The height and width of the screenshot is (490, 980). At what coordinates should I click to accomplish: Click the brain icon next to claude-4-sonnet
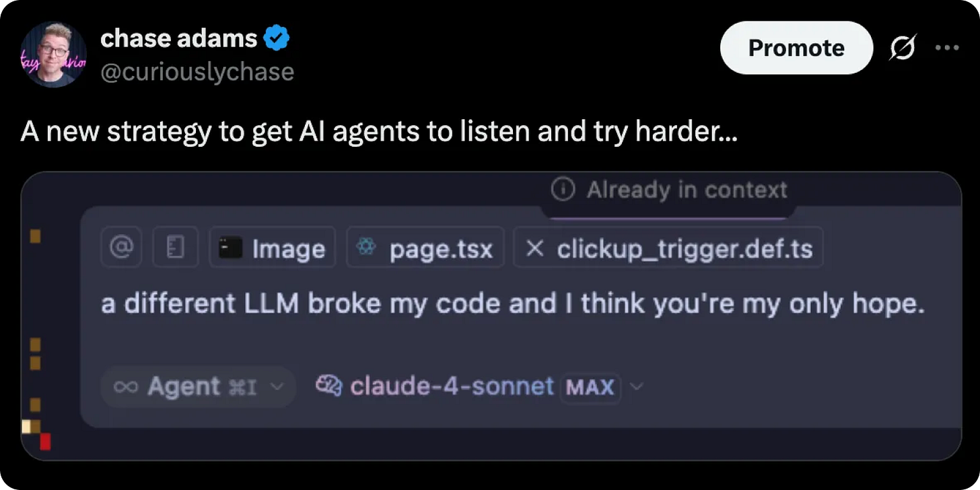point(329,386)
